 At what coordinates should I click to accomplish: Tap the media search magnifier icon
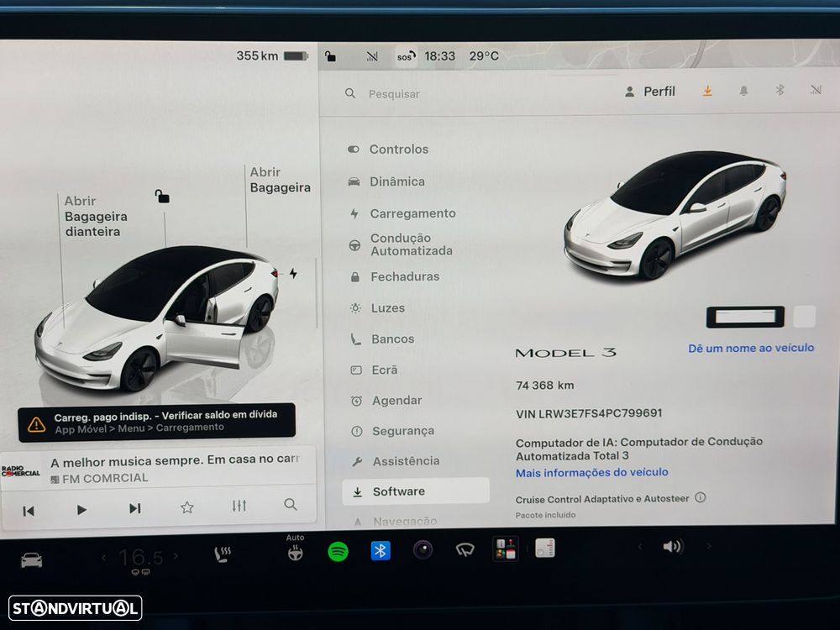[x=291, y=504]
